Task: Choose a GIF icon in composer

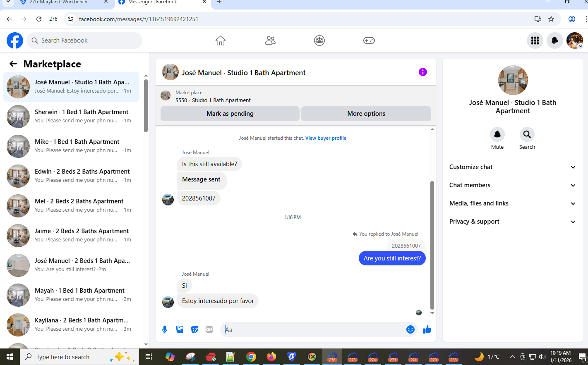Action: [209, 329]
